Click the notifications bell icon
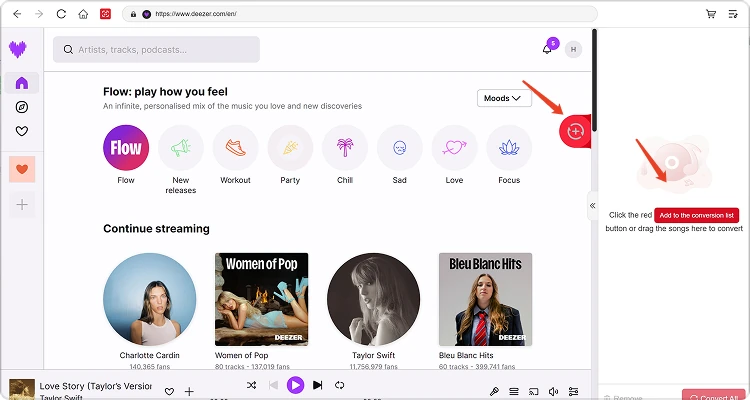 coord(547,49)
